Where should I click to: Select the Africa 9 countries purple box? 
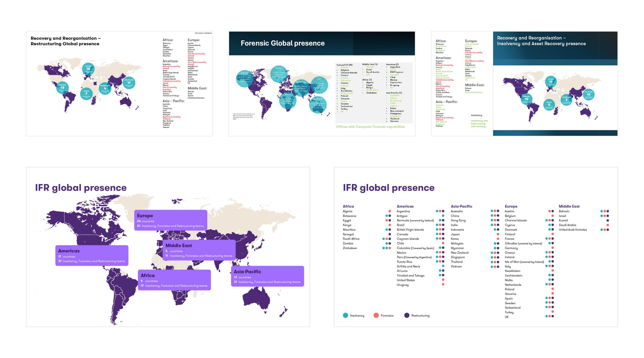(174, 280)
